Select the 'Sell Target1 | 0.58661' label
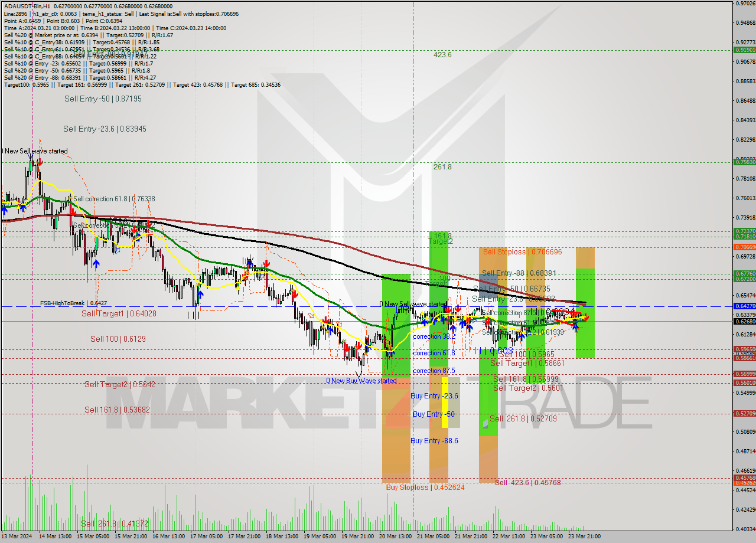 527,364
